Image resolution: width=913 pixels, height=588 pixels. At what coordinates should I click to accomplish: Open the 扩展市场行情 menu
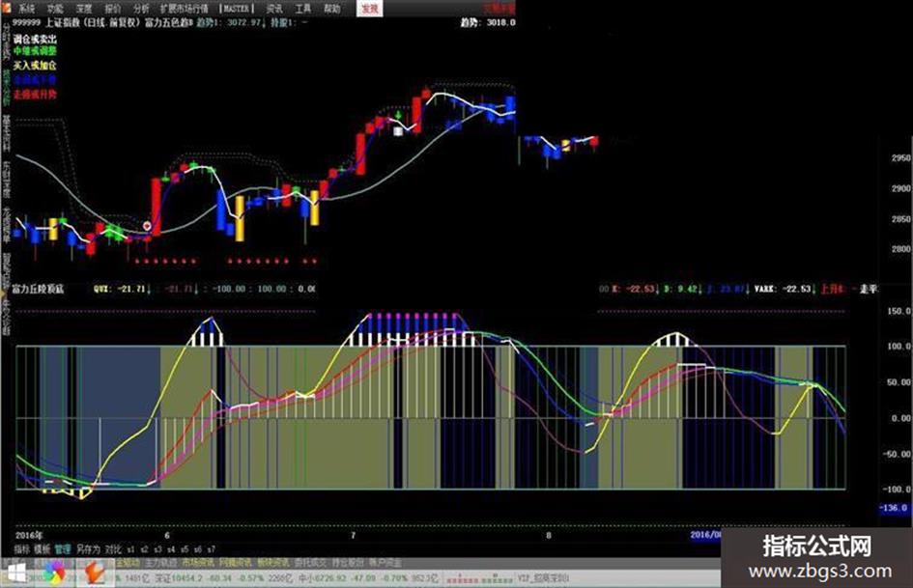tap(184, 8)
